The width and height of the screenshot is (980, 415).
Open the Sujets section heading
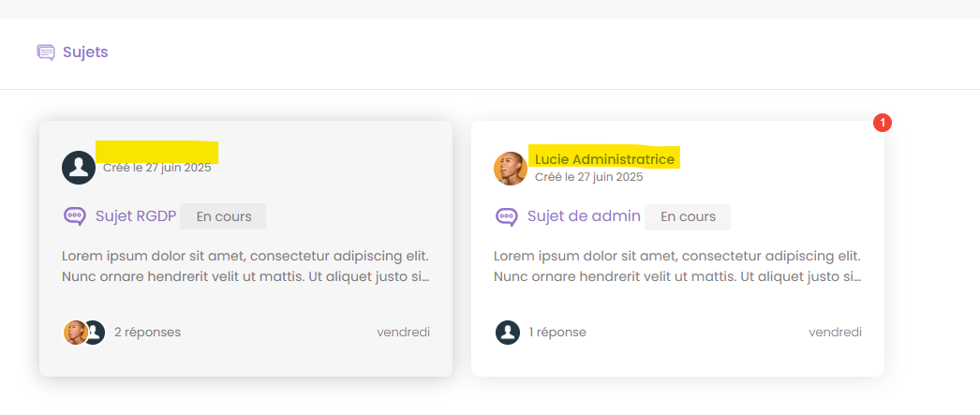click(x=85, y=52)
